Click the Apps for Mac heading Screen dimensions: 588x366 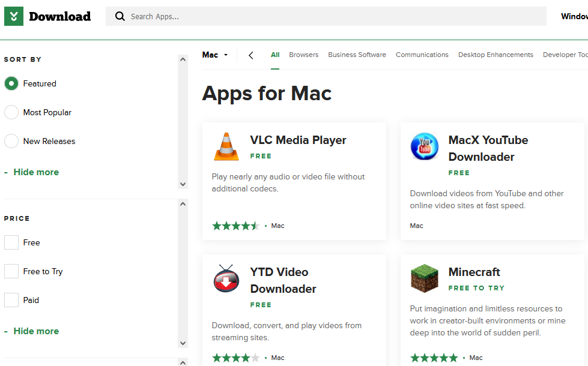point(267,93)
